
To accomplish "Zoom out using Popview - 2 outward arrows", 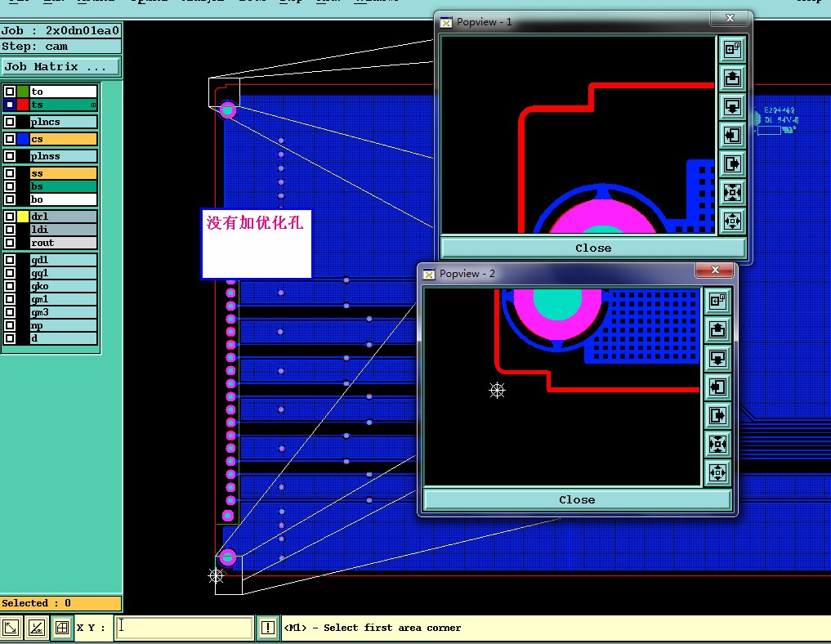I will click(x=717, y=473).
